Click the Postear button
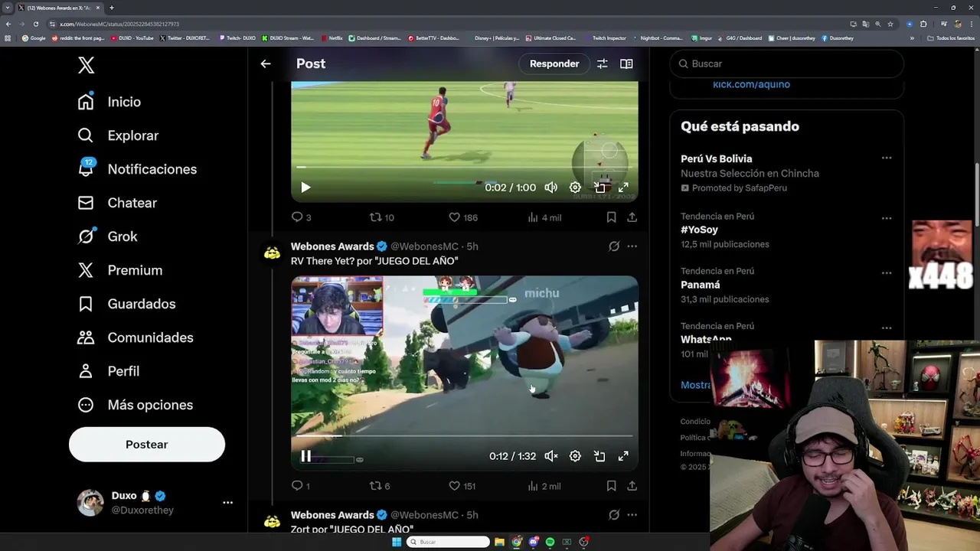 point(147,445)
